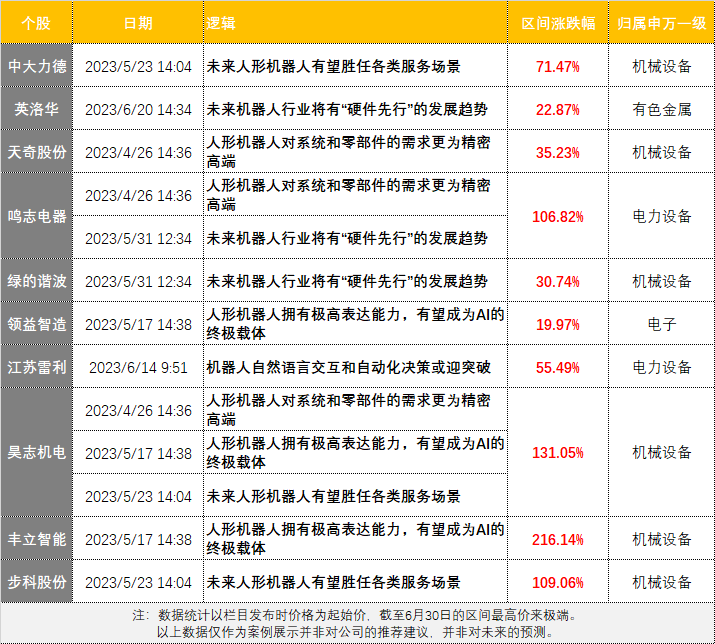Click the 电子 industry cell
This screenshot has height=644, width=715.
(661, 324)
